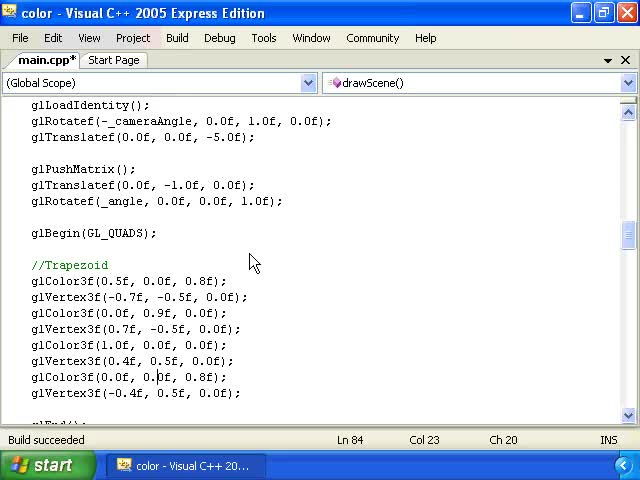
Task: Click the glTranslatef(0.0f, 0.0f, -5.0f) line
Action: [x=142, y=137]
